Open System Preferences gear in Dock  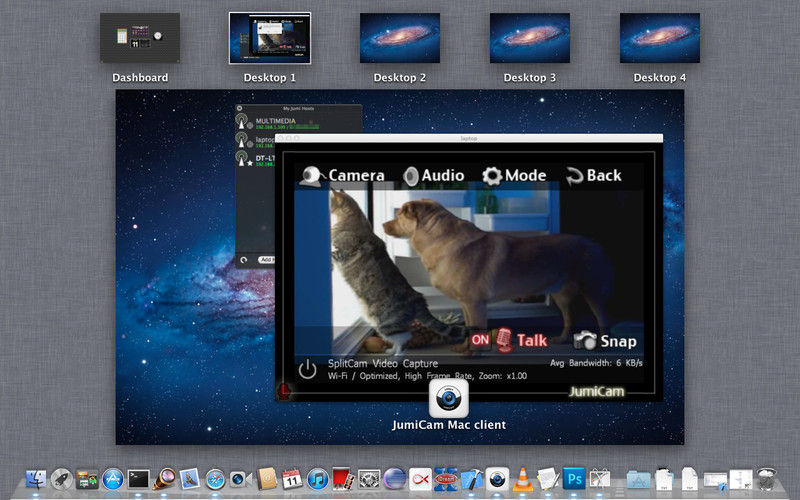click(369, 480)
